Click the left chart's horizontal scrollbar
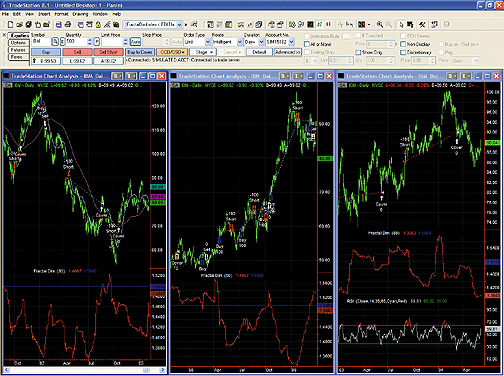The image size is (504, 376). 84,370
